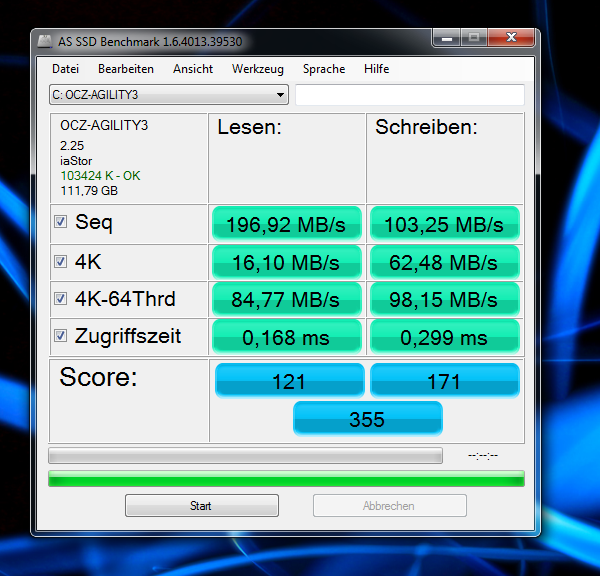
Task: Click the Schreiben: column header
Action: 426,127
